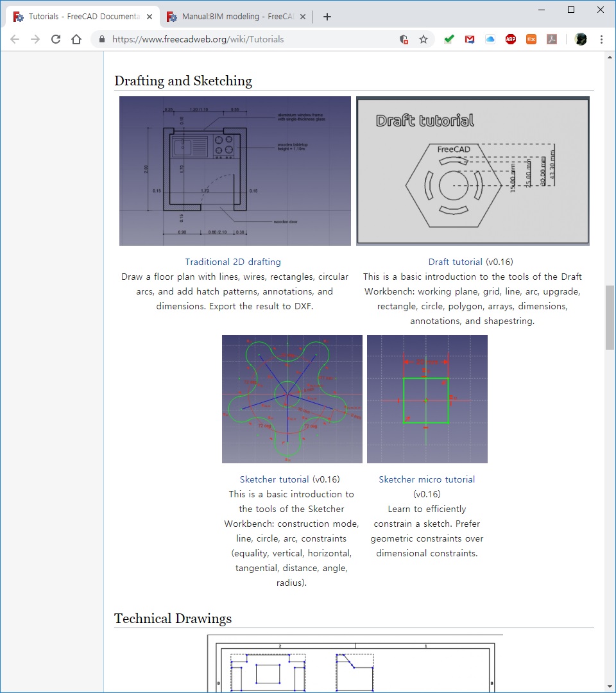616x693 pixels.
Task: Close the Manual:BIM modeling tab
Action: click(303, 17)
